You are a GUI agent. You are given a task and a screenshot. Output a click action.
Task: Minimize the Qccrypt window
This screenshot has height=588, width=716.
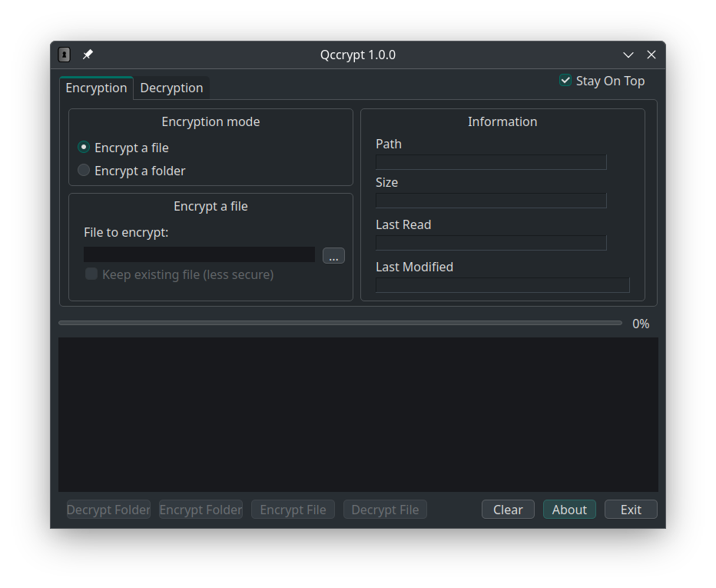(628, 55)
